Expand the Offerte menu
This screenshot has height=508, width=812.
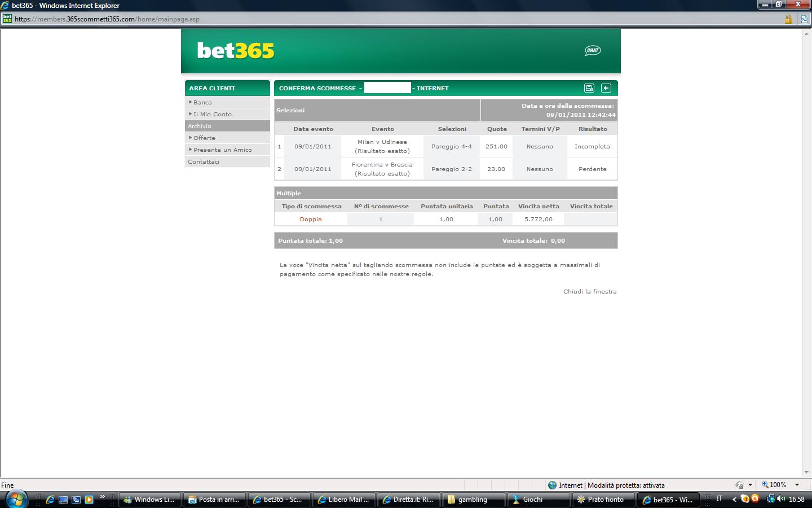click(227, 138)
